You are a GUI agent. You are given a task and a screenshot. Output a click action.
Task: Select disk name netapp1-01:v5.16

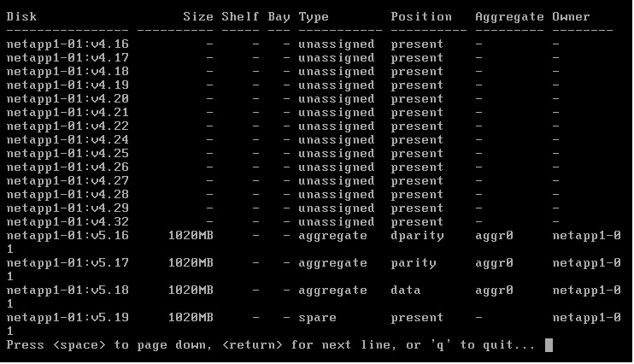pyautogui.click(x=68, y=236)
